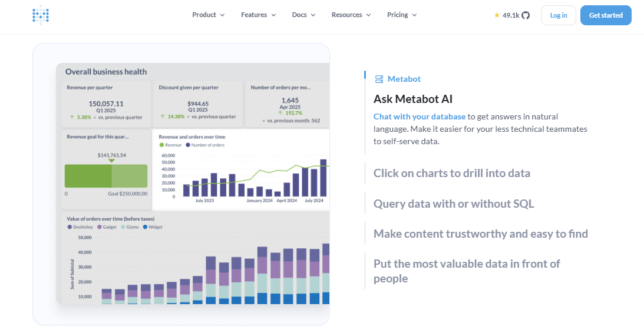The width and height of the screenshot is (644, 333).
Task: Click the Log in button
Action: 559,15
